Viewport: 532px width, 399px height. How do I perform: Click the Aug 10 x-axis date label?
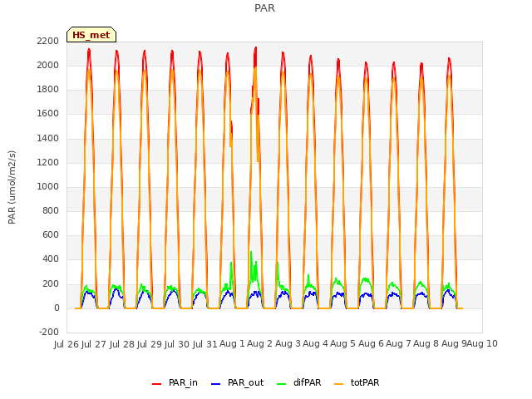(x=482, y=343)
